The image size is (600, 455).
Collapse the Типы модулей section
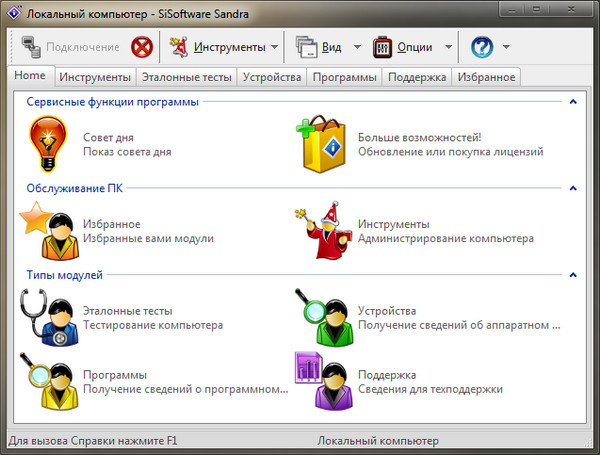[x=573, y=274]
